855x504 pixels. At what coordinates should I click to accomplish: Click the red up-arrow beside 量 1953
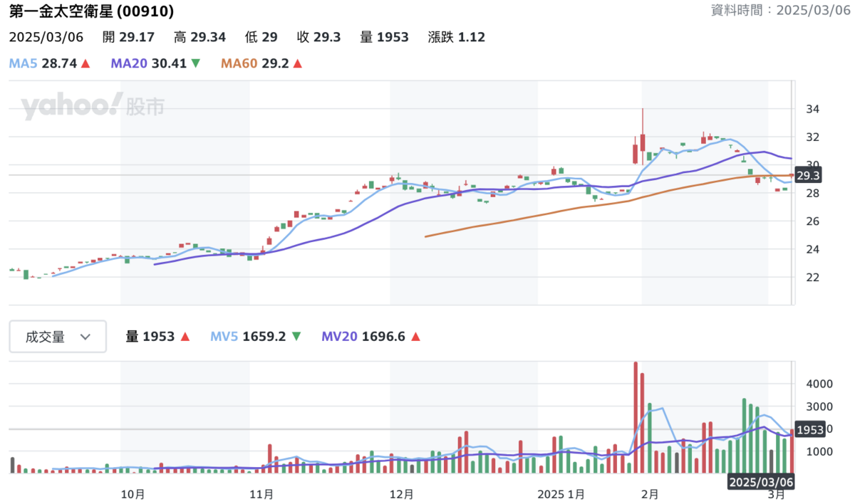[185, 336]
